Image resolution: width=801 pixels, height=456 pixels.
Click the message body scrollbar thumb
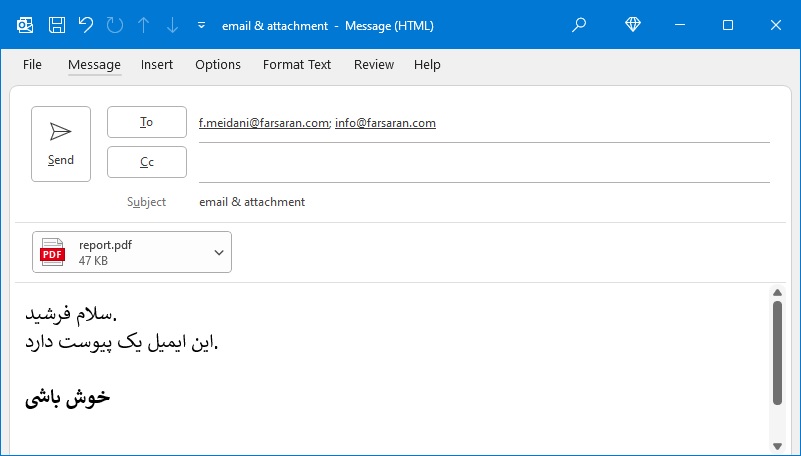[778, 353]
